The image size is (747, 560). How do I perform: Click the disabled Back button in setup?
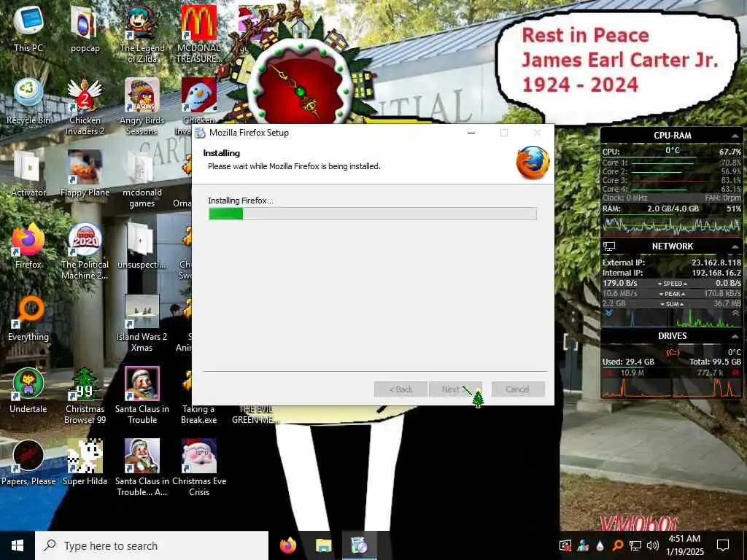pyautogui.click(x=400, y=389)
